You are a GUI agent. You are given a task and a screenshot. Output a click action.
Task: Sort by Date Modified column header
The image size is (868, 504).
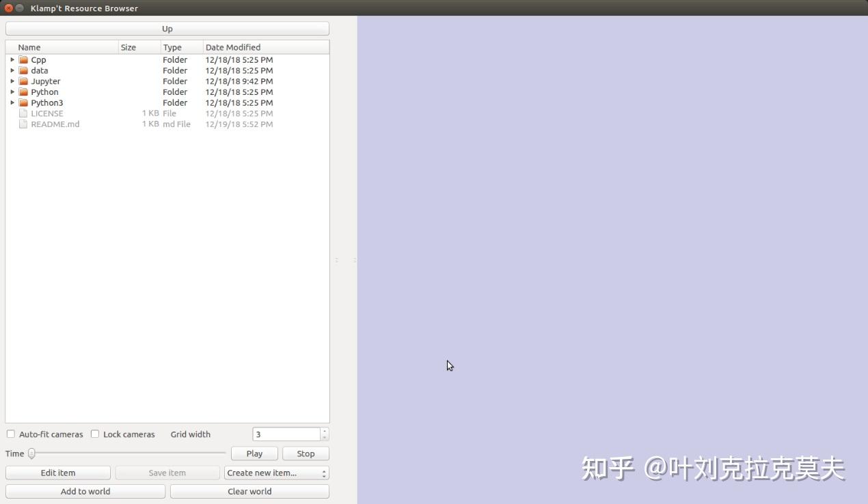pos(266,47)
